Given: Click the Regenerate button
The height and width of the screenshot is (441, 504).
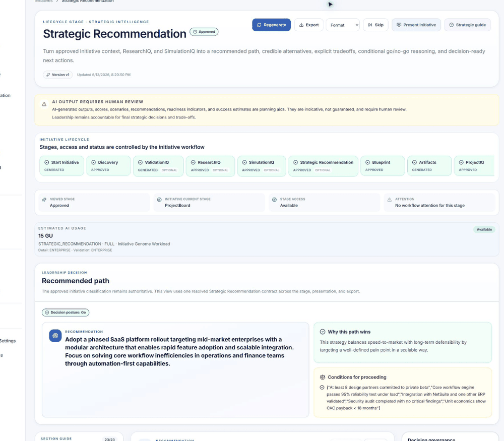Looking at the screenshot, I should pyautogui.click(x=271, y=25).
